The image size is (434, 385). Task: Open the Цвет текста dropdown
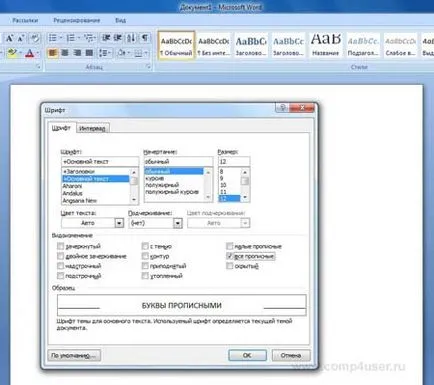[119, 223]
